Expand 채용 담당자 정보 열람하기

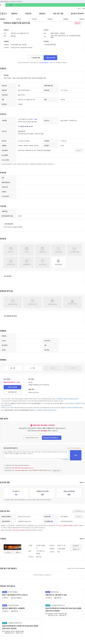pos(52,438)
